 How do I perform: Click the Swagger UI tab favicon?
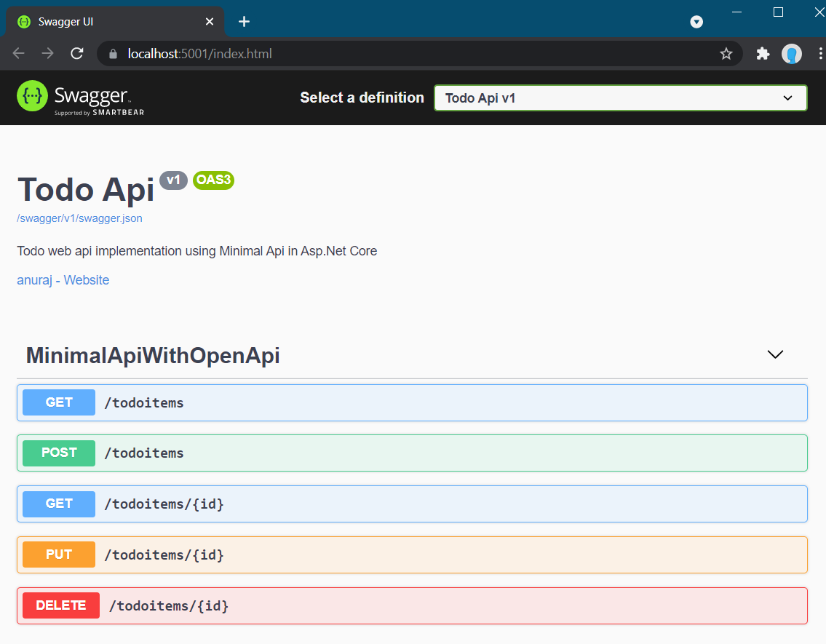pos(24,22)
